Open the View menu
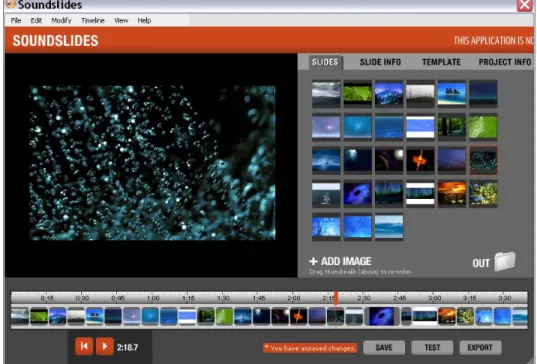The width and height of the screenshot is (537, 364). [121, 21]
